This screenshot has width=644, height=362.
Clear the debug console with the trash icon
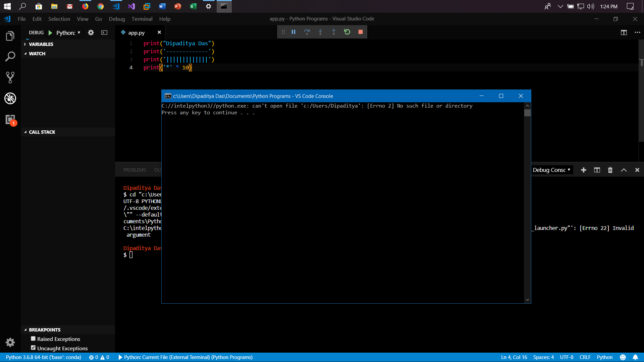click(610, 170)
